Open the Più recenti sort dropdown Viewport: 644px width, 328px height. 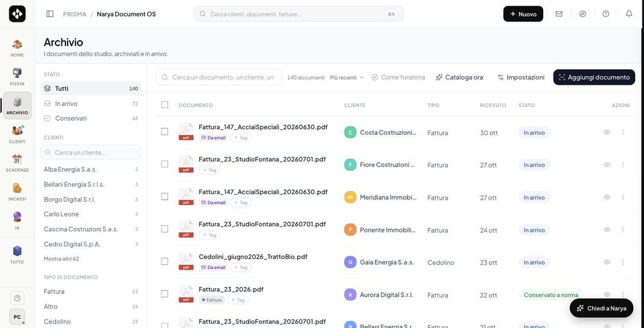[347, 77]
